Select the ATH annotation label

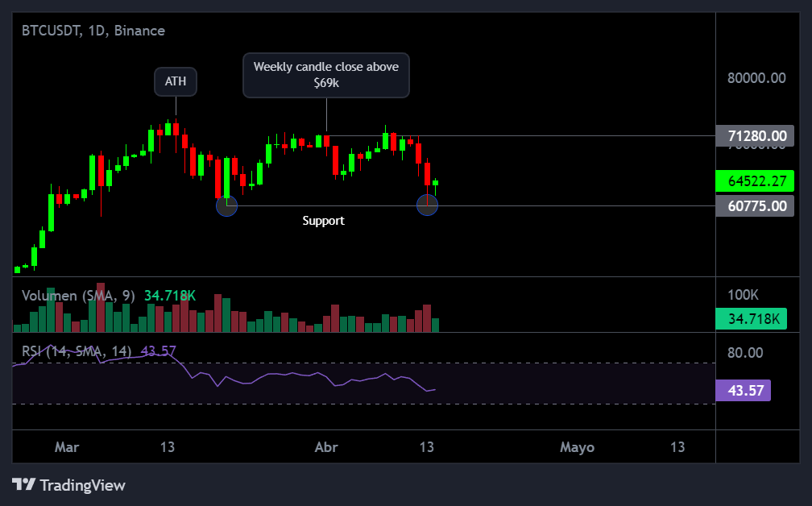point(176,81)
